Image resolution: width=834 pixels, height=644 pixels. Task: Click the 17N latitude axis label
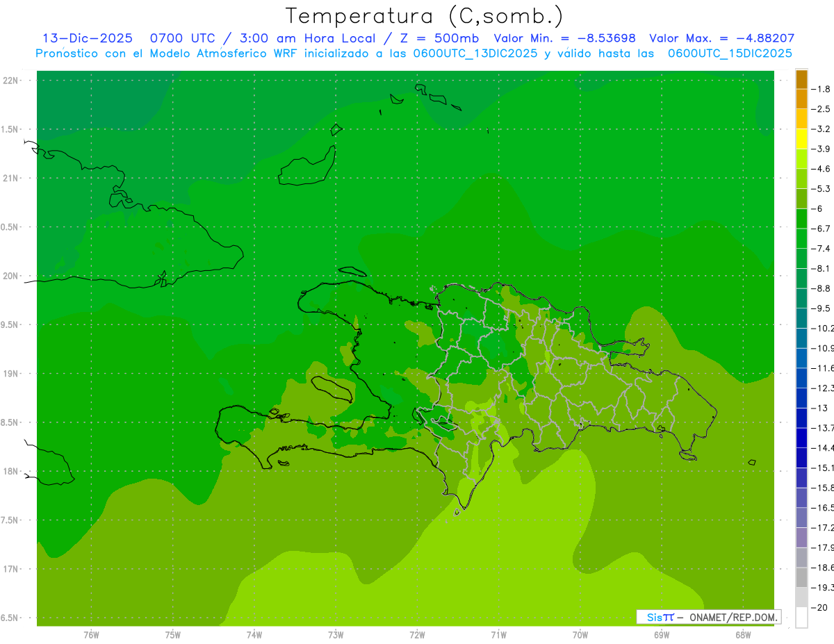11,569
